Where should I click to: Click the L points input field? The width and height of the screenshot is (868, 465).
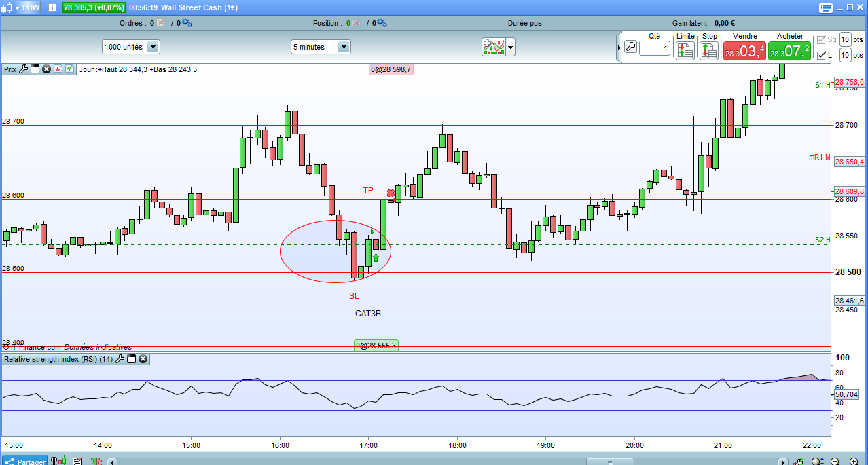(846, 55)
